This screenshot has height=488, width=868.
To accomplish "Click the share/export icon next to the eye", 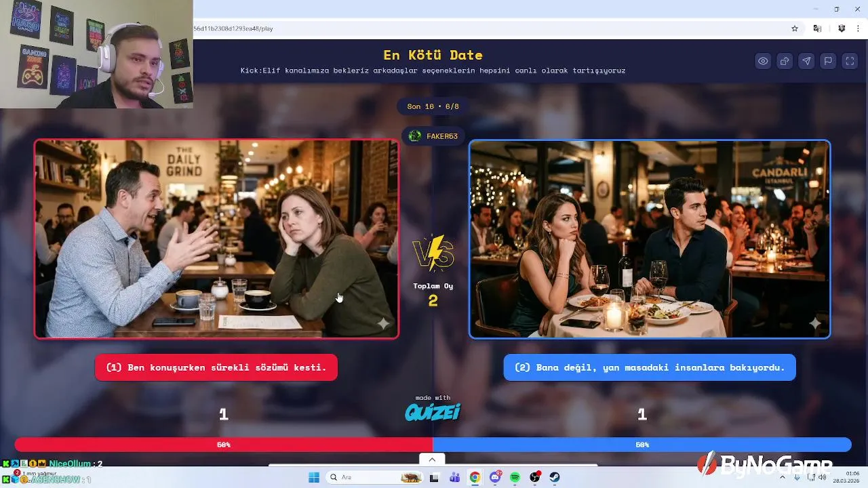I will [x=785, y=61].
